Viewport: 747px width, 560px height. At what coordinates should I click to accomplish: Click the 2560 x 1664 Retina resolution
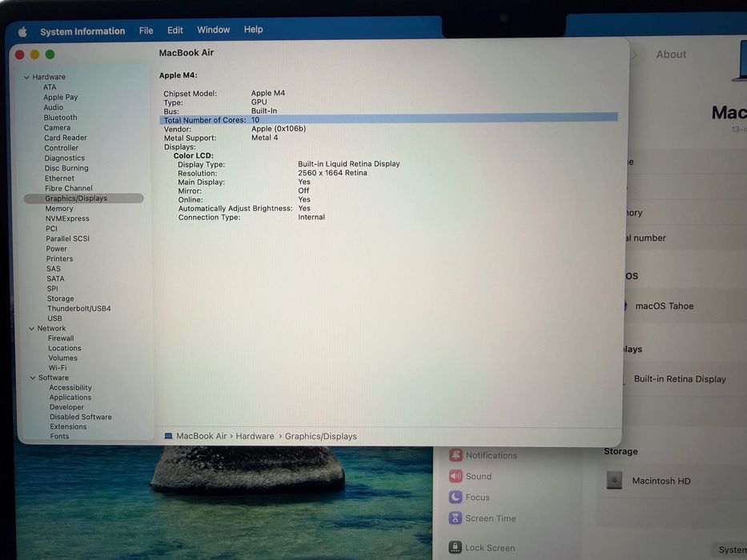click(332, 173)
